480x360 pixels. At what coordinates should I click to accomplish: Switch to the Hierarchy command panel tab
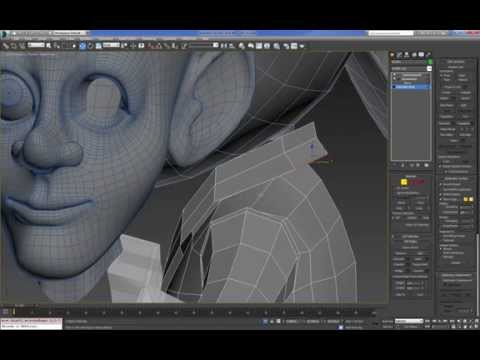(x=407, y=54)
